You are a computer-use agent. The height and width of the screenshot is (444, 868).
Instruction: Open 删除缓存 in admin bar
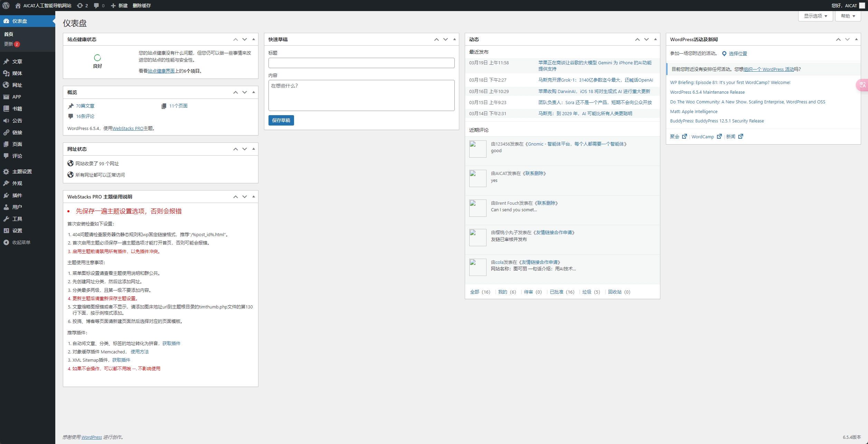[142, 6]
